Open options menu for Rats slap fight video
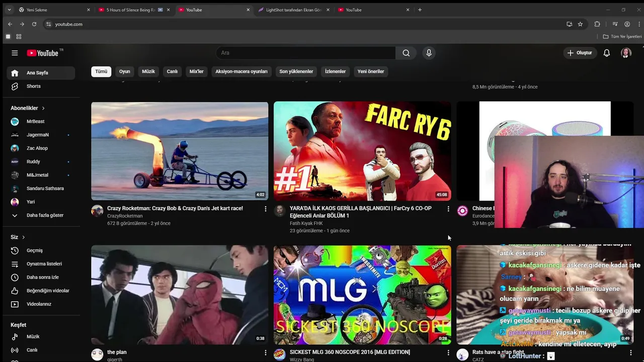 [x=630, y=353]
